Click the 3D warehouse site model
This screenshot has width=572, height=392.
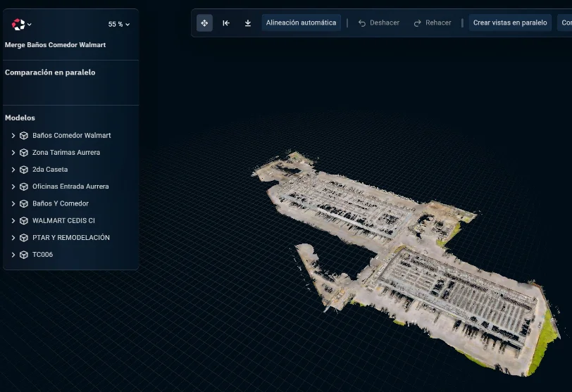pos(405,263)
